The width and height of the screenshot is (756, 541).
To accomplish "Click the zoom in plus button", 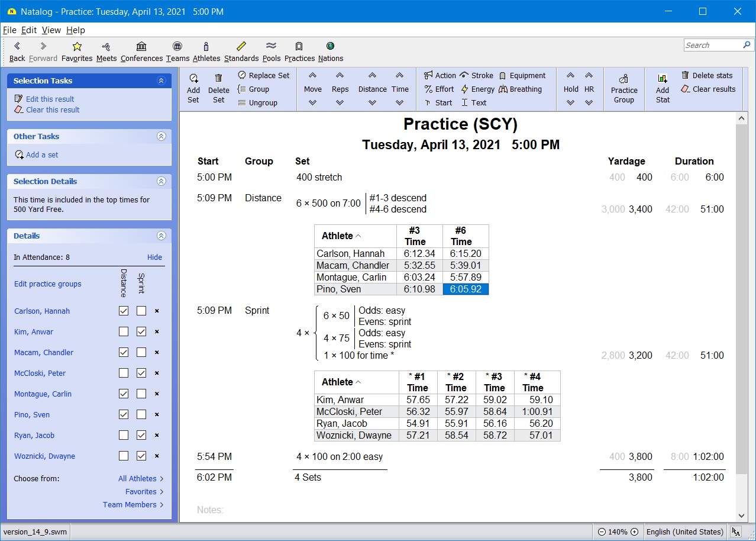I will [x=634, y=532].
